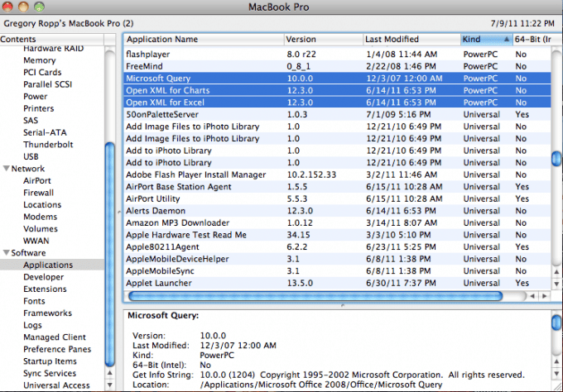Open Thunderbolt in the sidebar
563x392 pixels.
pos(48,144)
